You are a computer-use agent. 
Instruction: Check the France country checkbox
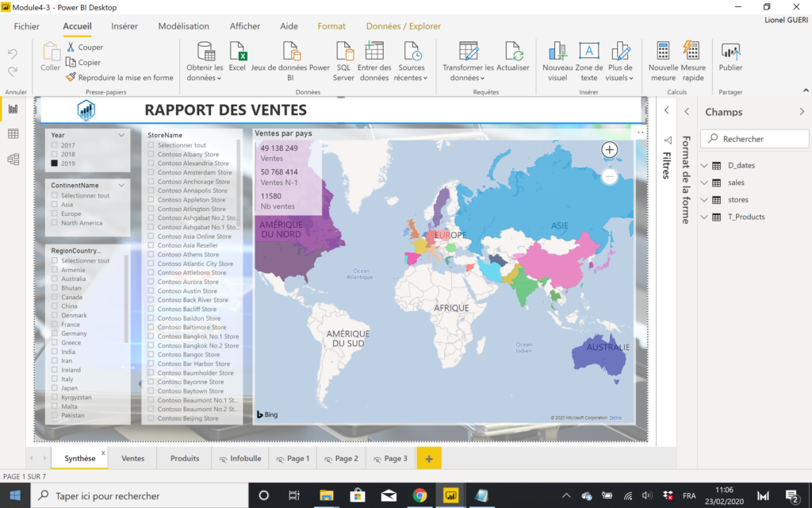[55, 324]
